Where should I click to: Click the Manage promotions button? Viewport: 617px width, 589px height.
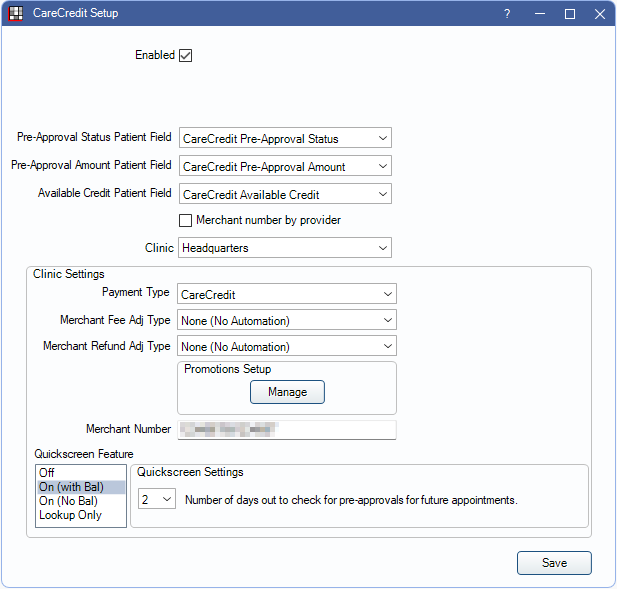(x=287, y=392)
